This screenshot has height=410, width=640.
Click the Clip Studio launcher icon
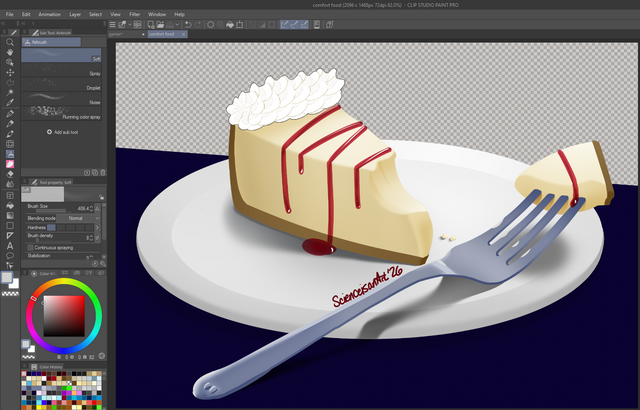tap(138, 24)
